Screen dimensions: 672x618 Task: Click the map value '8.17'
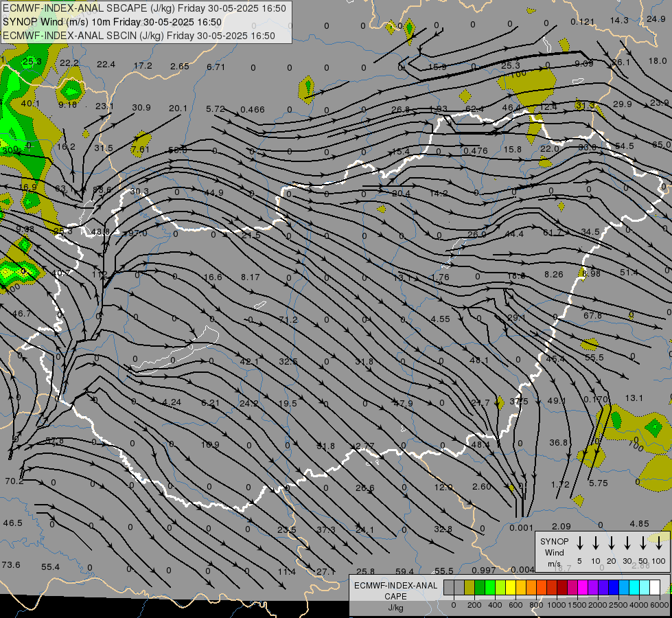point(251,277)
